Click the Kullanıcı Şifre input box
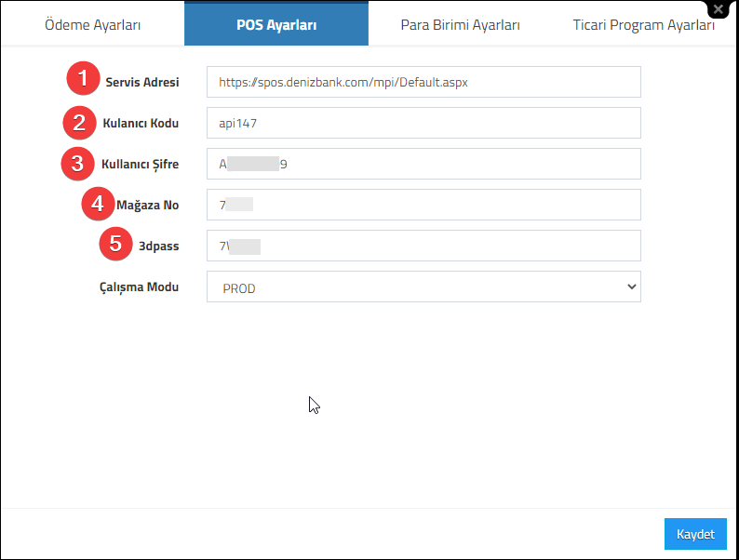 [x=423, y=164]
